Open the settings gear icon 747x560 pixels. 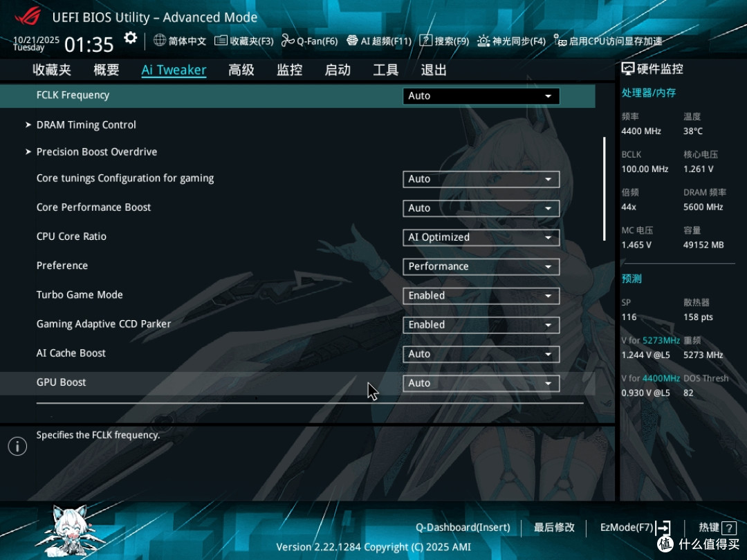tap(130, 38)
